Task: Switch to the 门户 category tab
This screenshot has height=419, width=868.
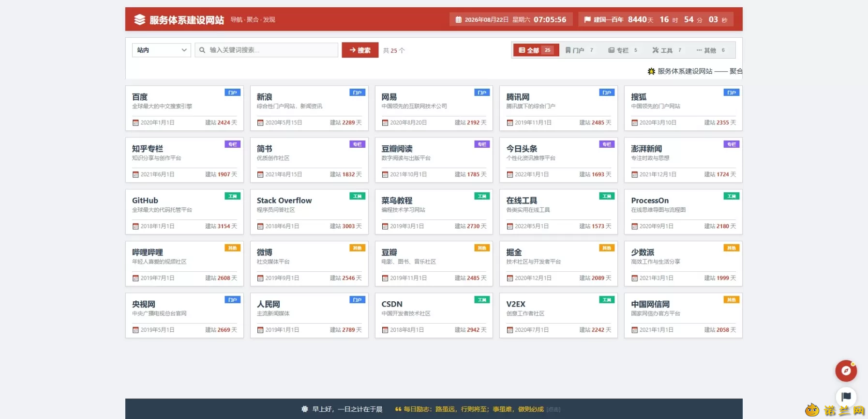Action: pos(580,50)
